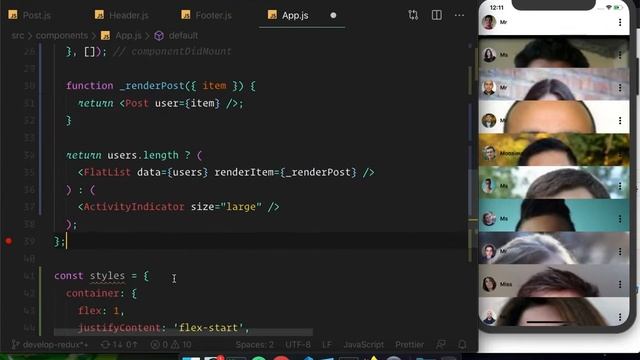The height and width of the screenshot is (360, 640).
Task: Activate the App.js editor tab
Action: (x=288, y=16)
